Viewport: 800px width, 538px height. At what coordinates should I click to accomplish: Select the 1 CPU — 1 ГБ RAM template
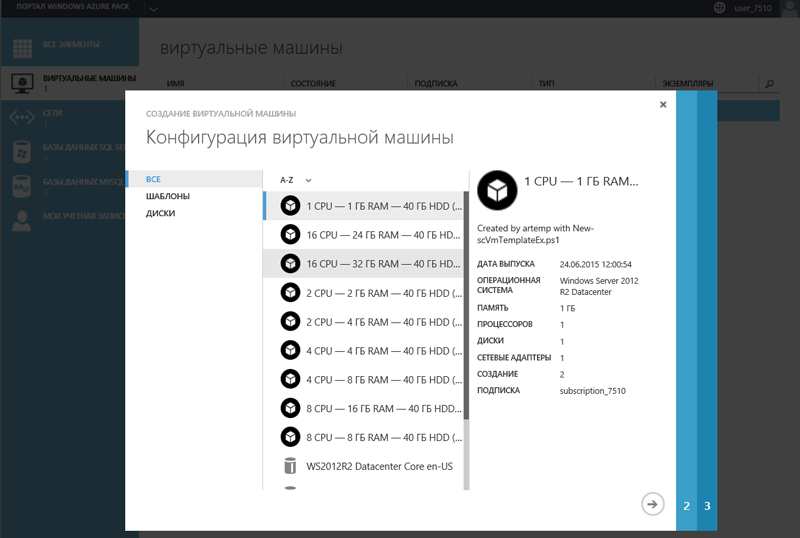tap(363, 206)
